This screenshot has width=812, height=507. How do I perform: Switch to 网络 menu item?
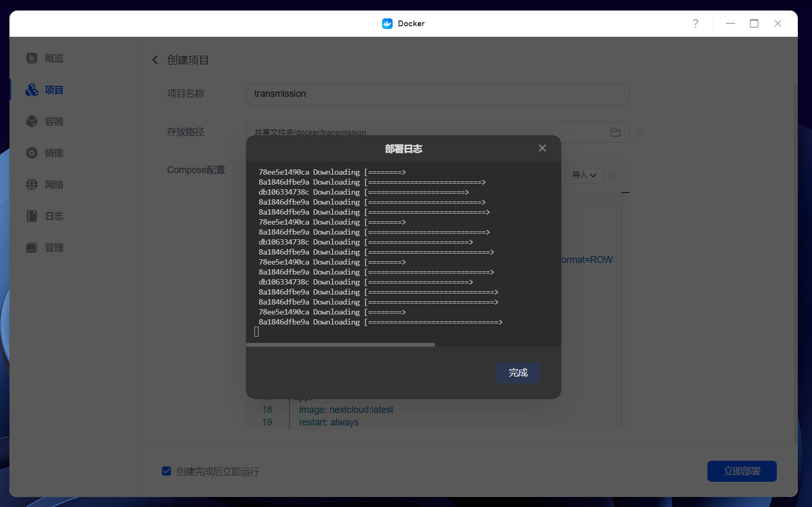tap(54, 185)
